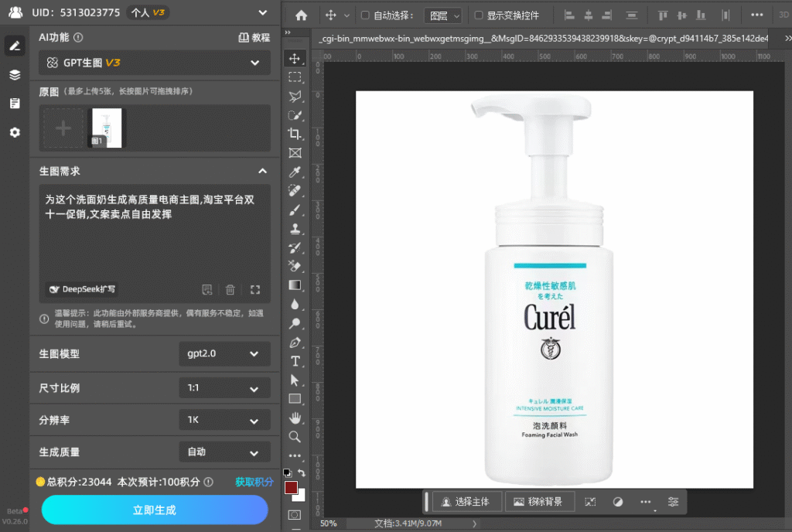Open the background color swatch
This screenshot has width=792, height=532.
tap(301, 496)
